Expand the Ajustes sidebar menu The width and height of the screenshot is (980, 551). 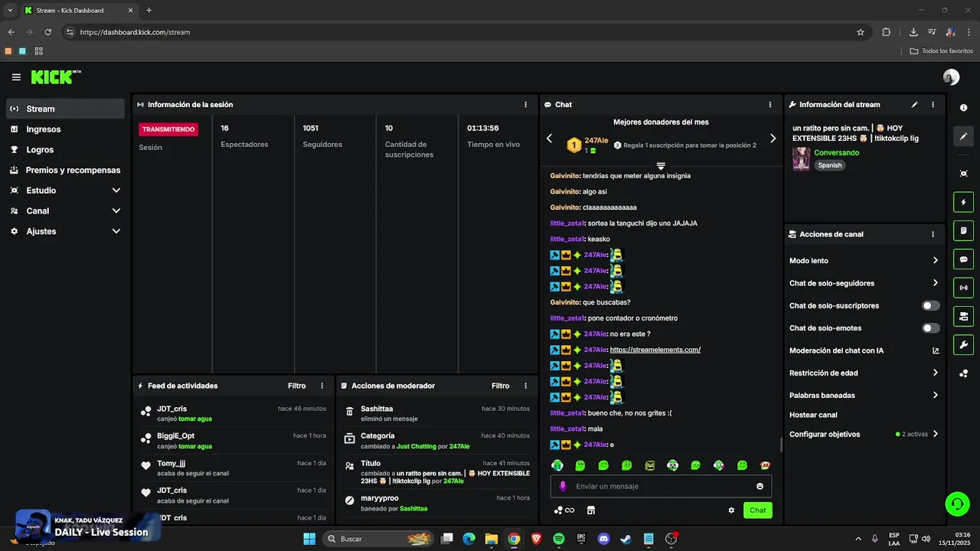[x=116, y=231]
